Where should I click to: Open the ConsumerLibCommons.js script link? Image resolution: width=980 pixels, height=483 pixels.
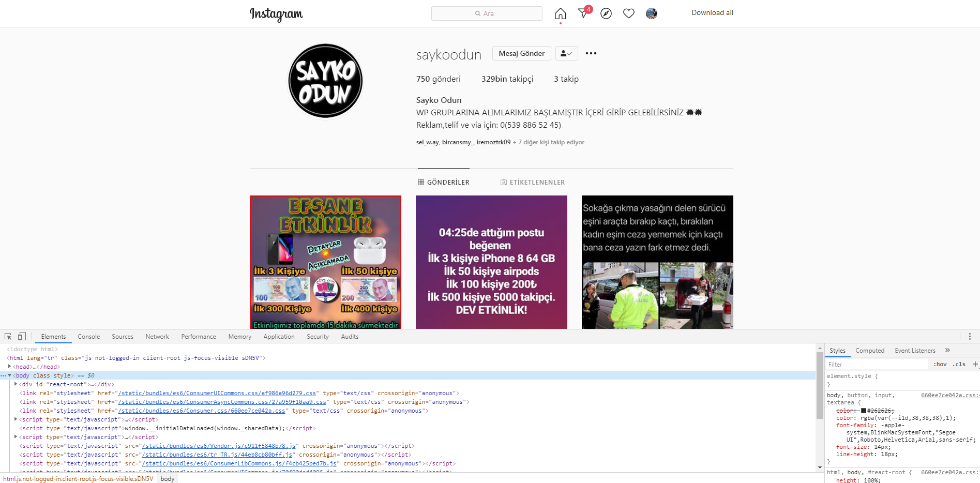239,463
